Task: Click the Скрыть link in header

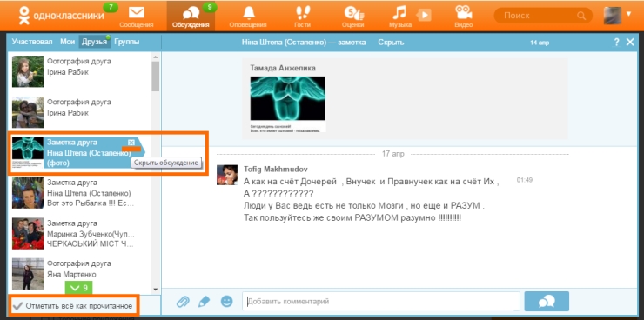Action: [x=391, y=43]
